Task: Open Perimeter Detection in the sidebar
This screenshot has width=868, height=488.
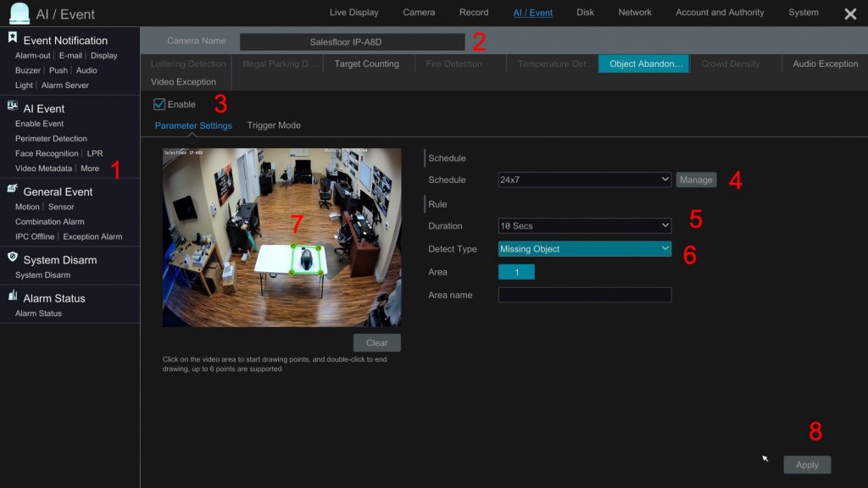Action: coord(51,139)
